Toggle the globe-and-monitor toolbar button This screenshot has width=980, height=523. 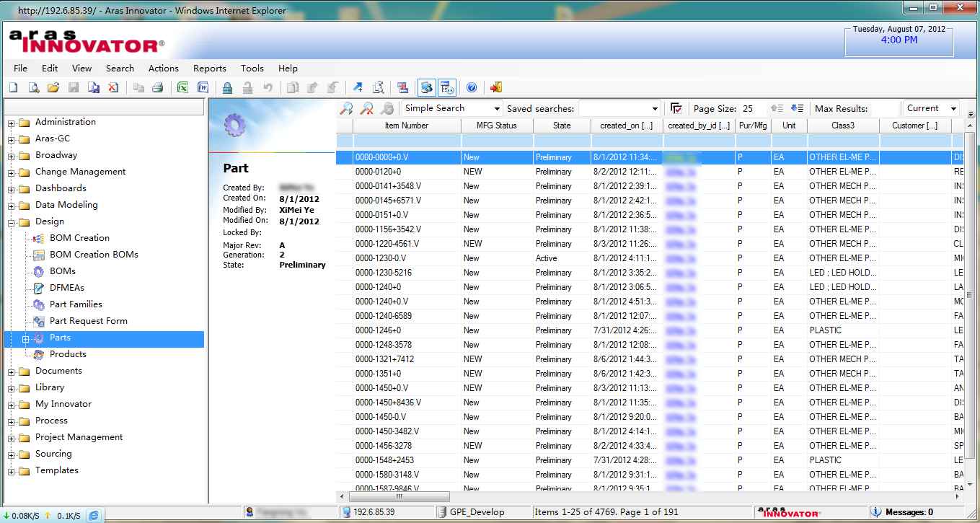[426, 88]
